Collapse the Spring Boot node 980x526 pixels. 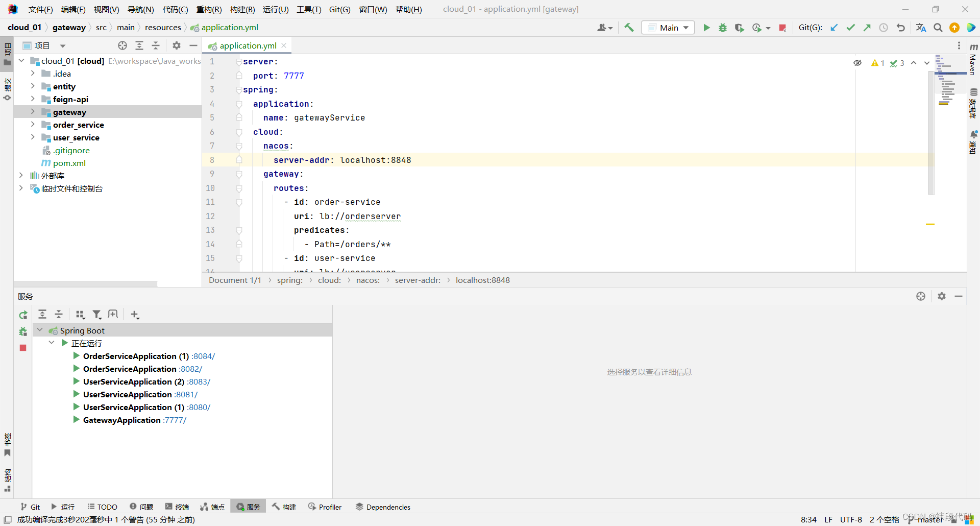coord(40,330)
